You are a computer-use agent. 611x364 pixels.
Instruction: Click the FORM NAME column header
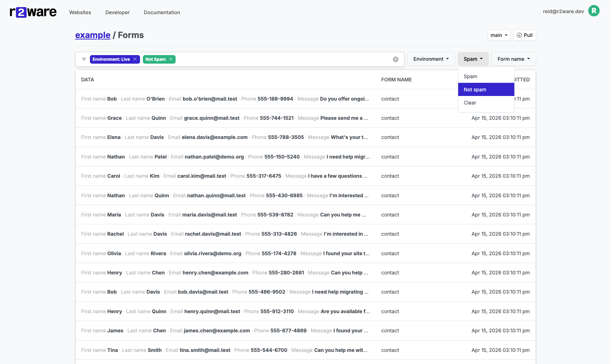(396, 80)
